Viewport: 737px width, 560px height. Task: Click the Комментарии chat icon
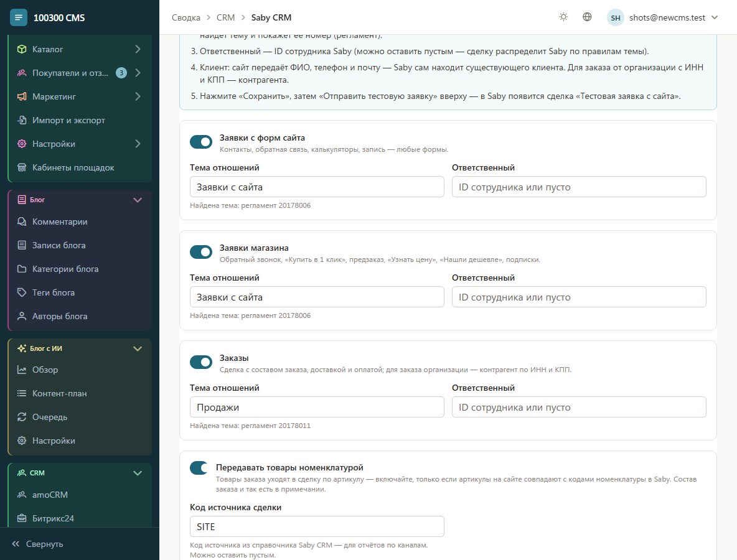click(22, 222)
